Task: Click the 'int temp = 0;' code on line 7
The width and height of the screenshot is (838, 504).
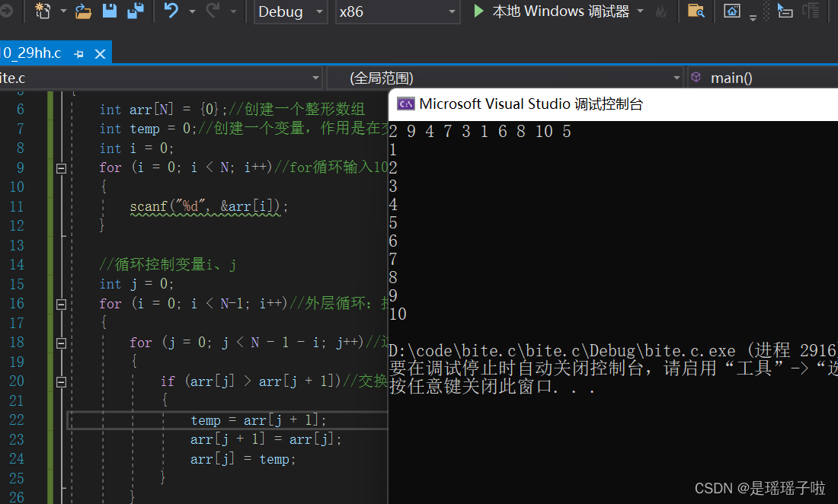Action: pyautogui.click(x=148, y=129)
